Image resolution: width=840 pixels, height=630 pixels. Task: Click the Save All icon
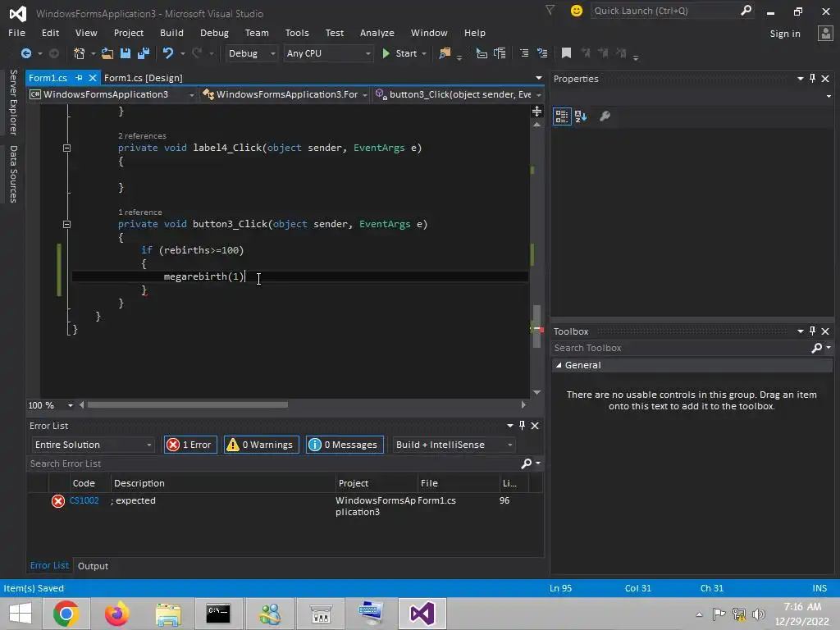point(143,53)
